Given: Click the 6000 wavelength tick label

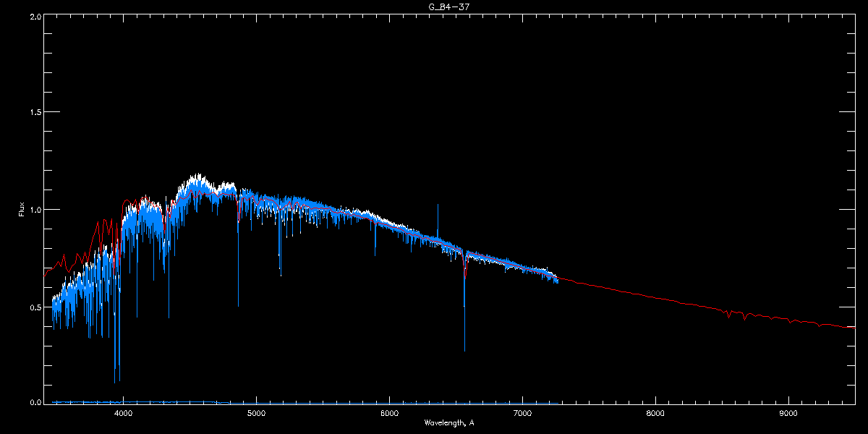Looking at the screenshot, I should click(389, 414).
